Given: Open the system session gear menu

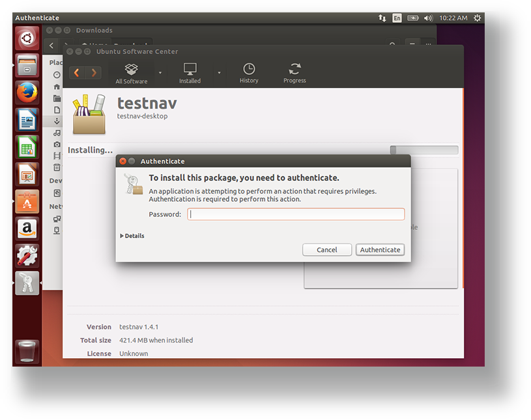Looking at the screenshot, I should click(x=477, y=18).
